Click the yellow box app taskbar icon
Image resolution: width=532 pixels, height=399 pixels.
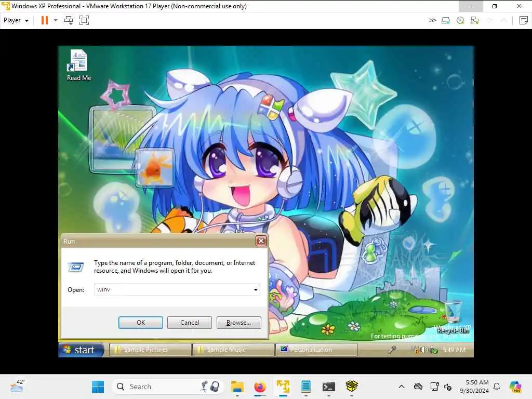coord(352,387)
